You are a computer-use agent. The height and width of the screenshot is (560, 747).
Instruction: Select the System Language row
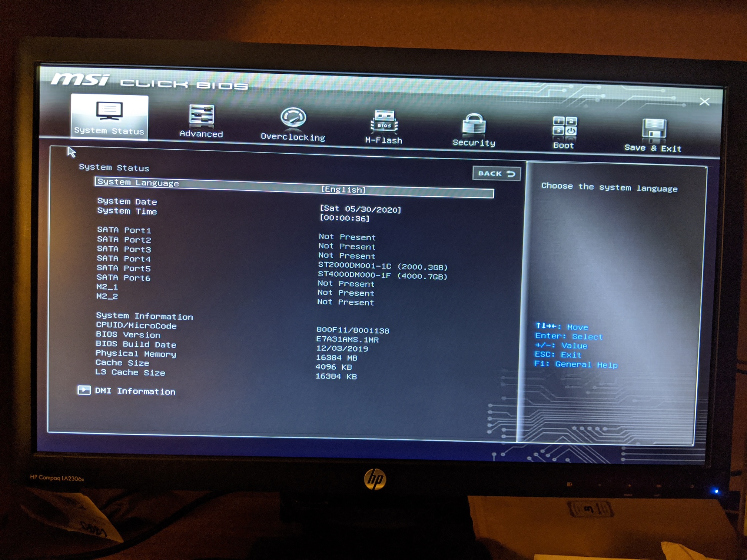pos(295,187)
